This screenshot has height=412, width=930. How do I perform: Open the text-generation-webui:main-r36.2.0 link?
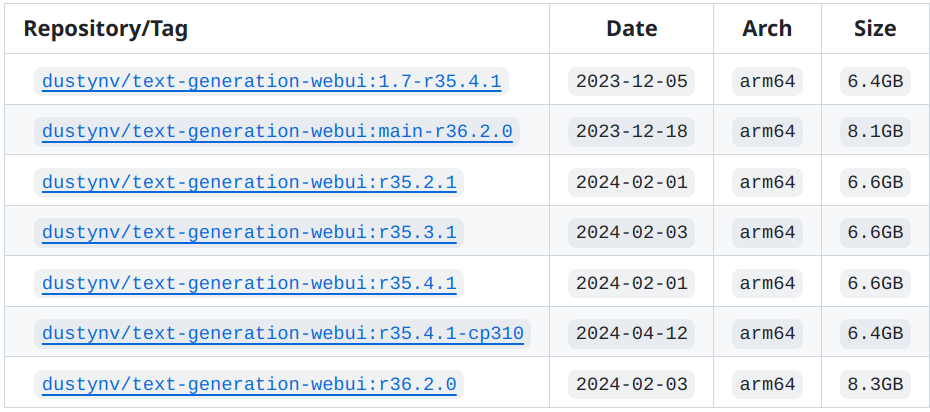277,132
